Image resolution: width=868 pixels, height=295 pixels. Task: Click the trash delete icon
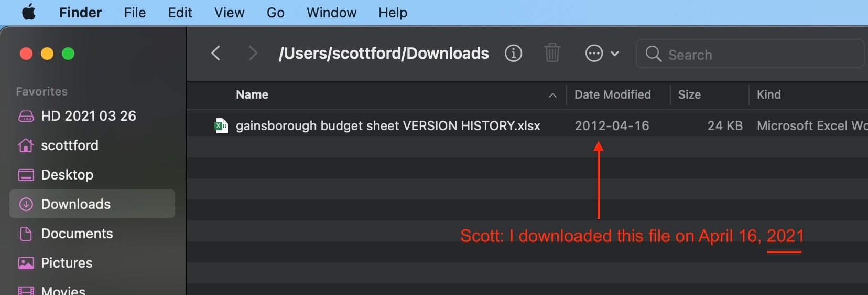click(552, 53)
